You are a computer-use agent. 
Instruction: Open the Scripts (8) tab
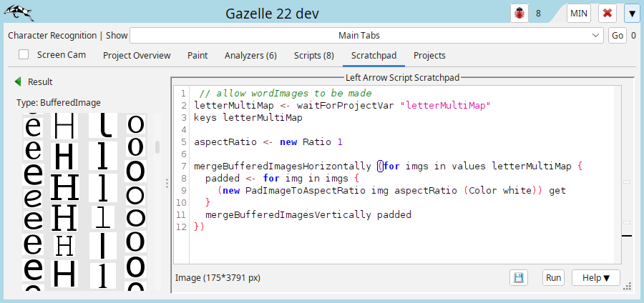click(x=313, y=55)
